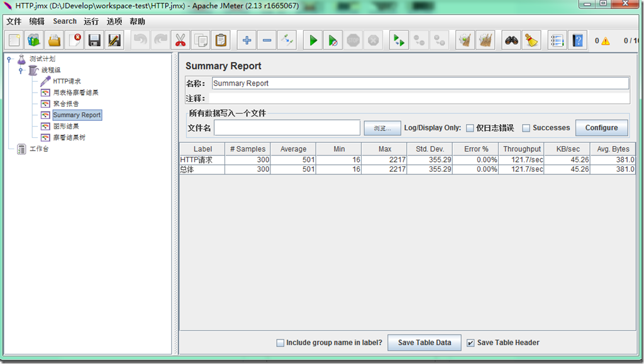This screenshot has height=364, width=644.
Task: Open the Search menu
Action: pos(65,21)
